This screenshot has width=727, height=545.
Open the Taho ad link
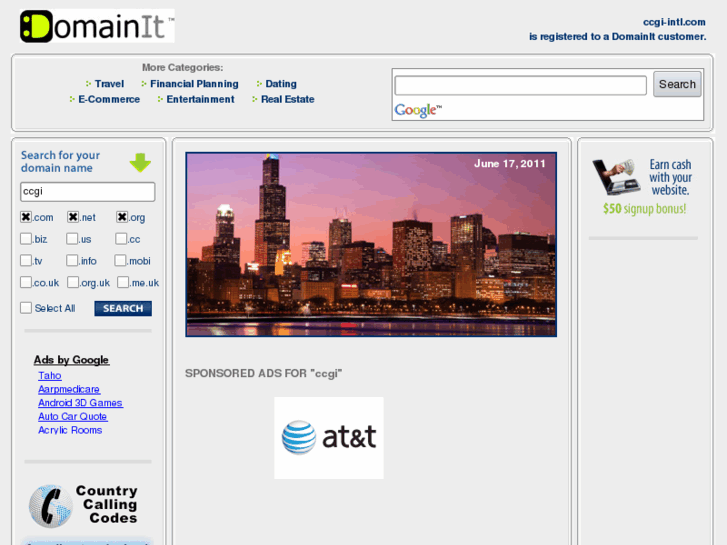pyautogui.click(x=50, y=376)
